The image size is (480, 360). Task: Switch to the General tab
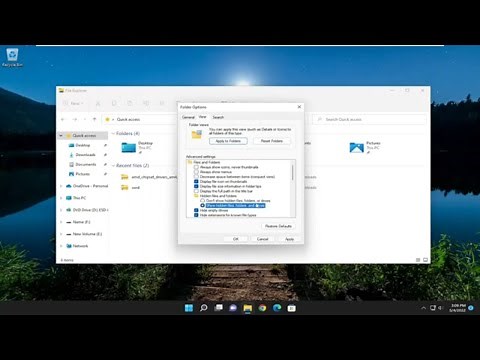click(x=188, y=117)
